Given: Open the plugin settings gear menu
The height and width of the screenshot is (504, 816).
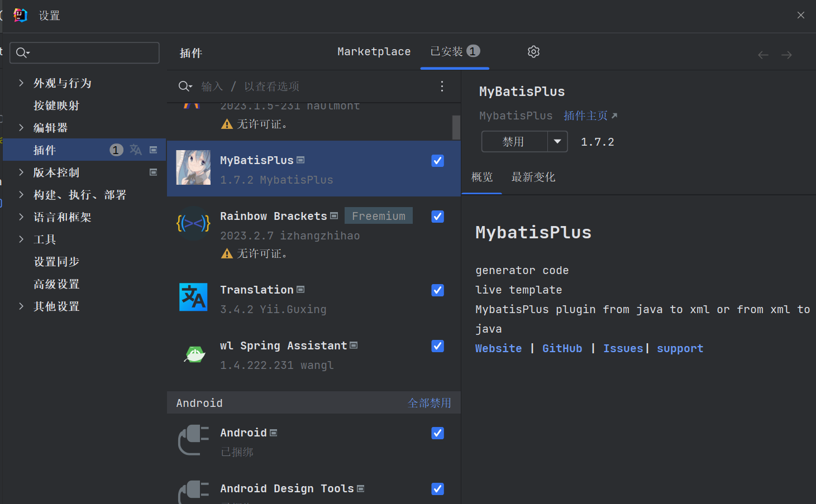Looking at the screenshot, I should coord(533,52).
